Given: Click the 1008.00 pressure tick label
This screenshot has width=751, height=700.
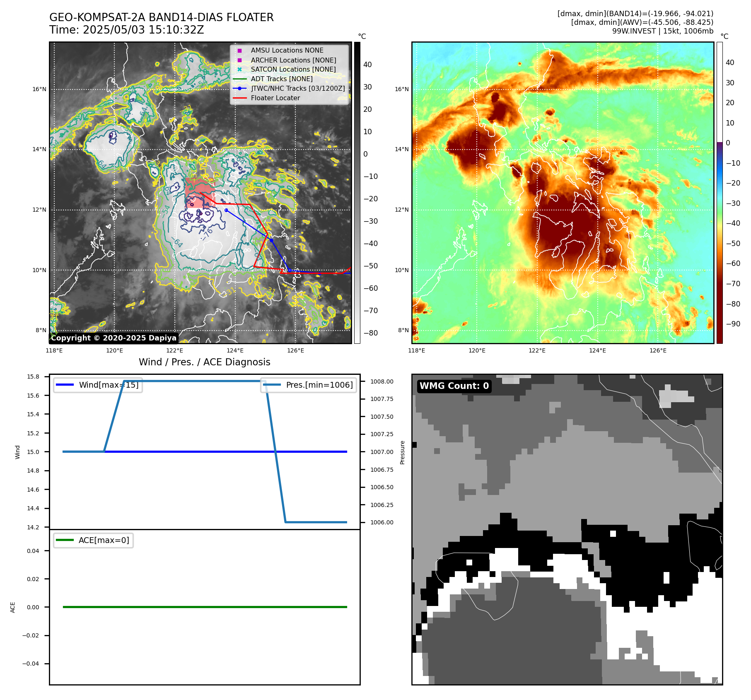Looking at the screenshot, I should (382, 381).
